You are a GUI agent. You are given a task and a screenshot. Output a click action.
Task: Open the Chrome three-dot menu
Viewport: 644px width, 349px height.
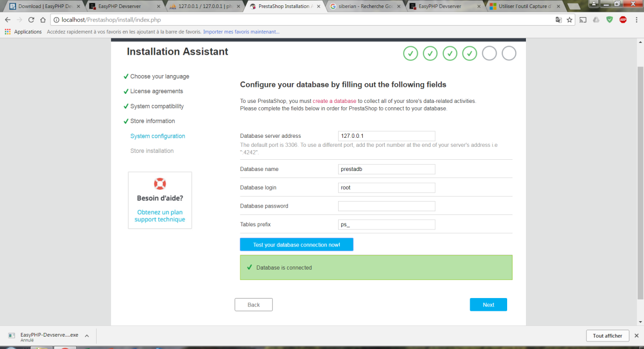(x=636, y=20)
